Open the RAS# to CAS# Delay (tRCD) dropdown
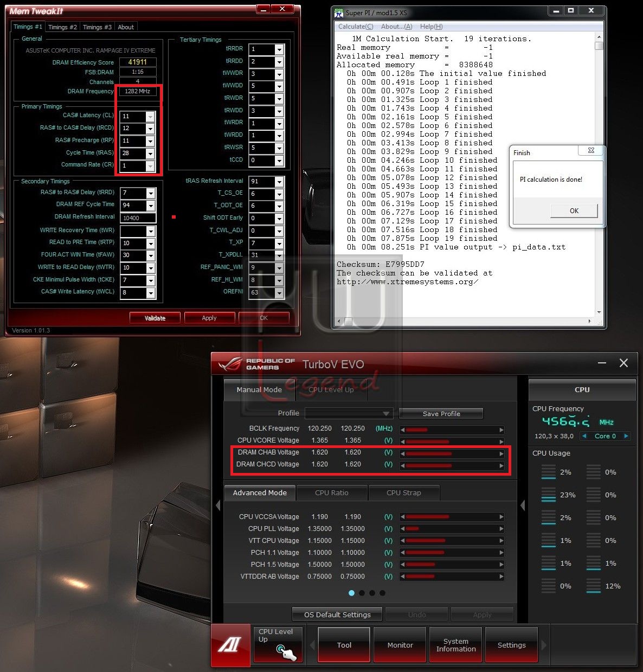This screenshot has width=643, height=672. [150, 129]
